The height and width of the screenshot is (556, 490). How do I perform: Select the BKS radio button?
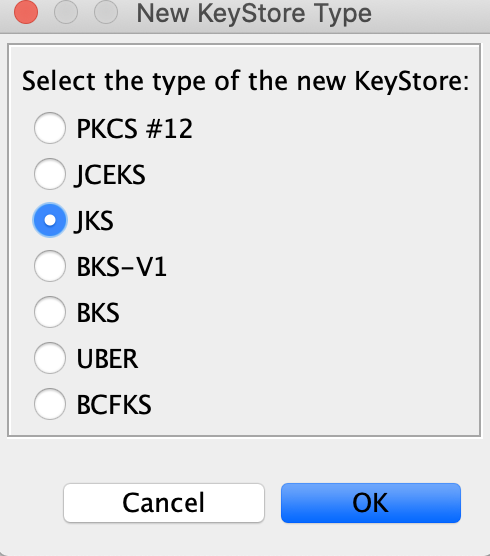pos(50,312)
